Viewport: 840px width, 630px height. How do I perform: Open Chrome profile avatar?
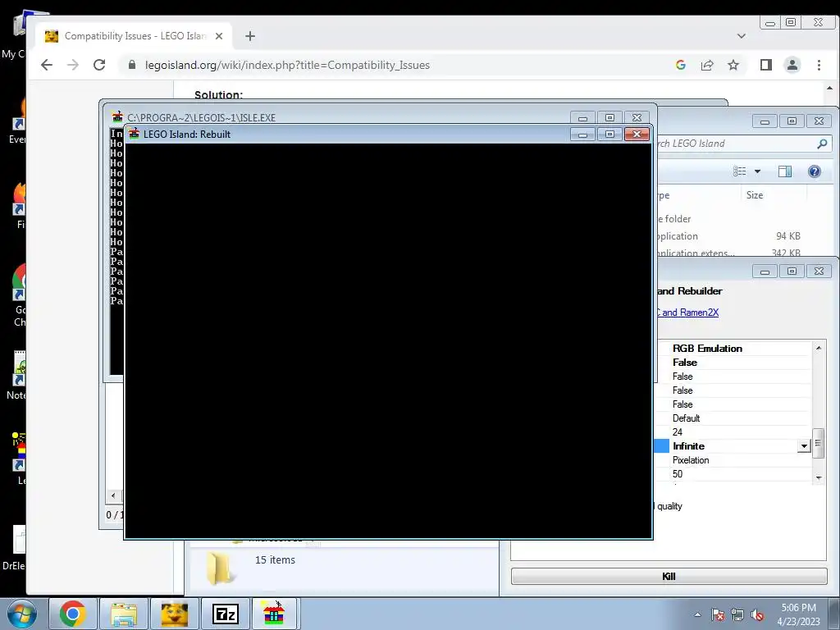[792, 66]
